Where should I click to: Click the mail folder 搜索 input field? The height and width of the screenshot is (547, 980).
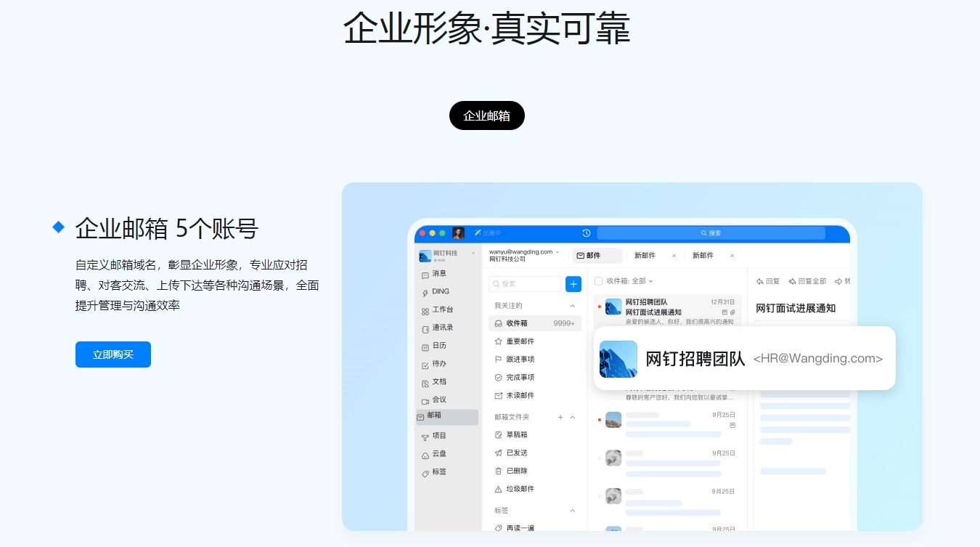point(525,284)
